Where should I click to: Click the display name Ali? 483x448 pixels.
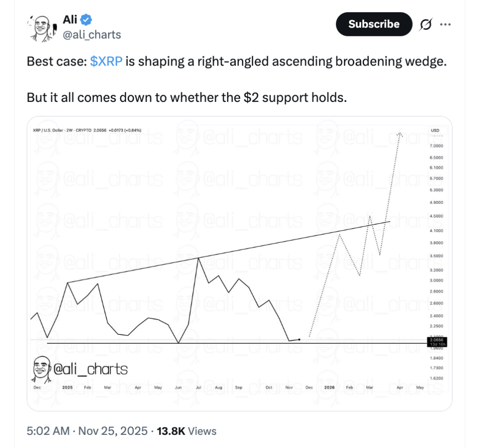point(70,20)
